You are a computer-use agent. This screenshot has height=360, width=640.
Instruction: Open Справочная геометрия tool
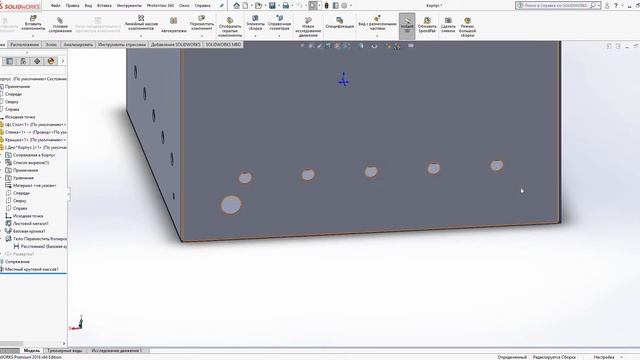[x=280, y=23]
